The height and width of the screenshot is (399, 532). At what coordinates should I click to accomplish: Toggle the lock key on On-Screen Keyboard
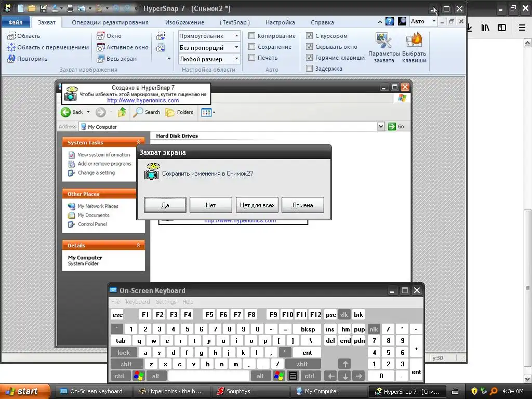[124, 353]
